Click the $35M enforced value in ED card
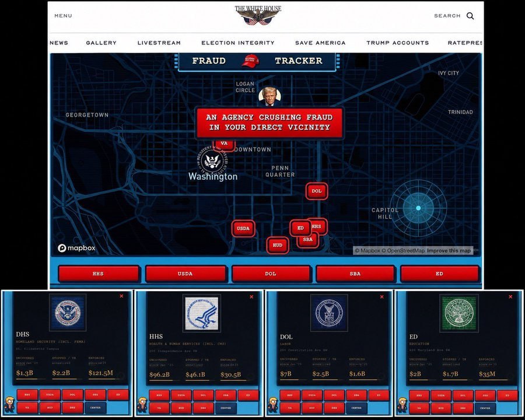Viewport: 525px width, 420px height. tap(487, 374)
